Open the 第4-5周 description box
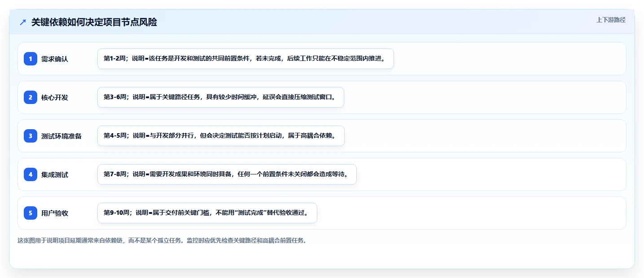This screenshot has height=278, width=644. 221,136
